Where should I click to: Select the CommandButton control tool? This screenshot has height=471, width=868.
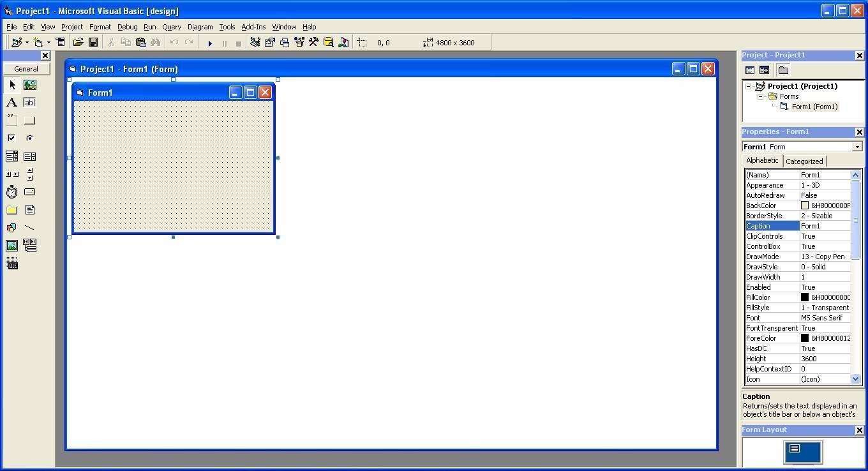pyautogui.click(x=29, y=121)
